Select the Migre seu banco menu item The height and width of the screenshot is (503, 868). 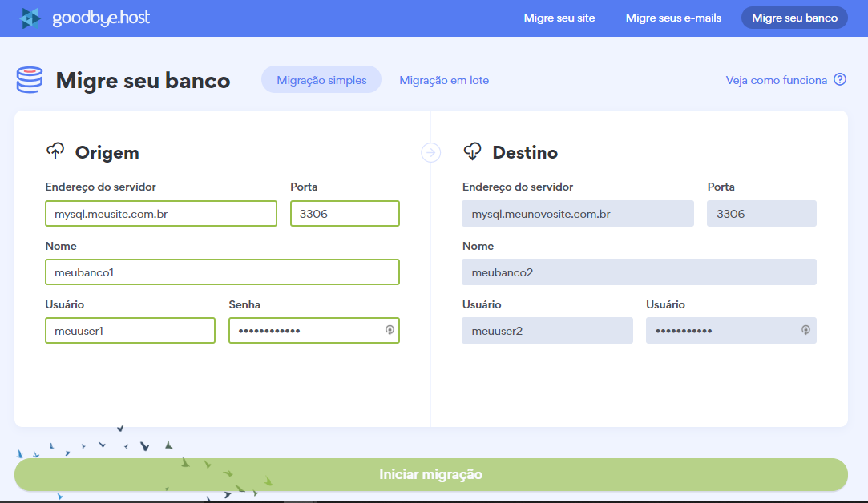pyautogui.click(x=793, y=18)
